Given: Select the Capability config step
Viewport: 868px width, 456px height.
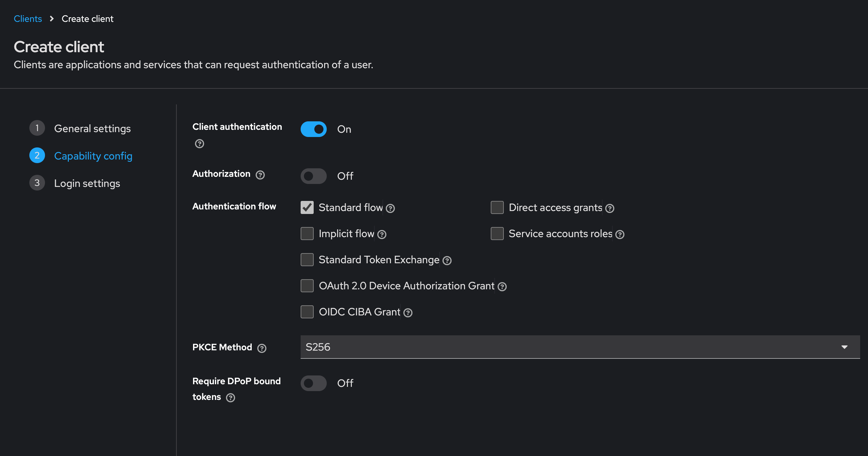Looking at the screenshot, I should coord(93,156).
